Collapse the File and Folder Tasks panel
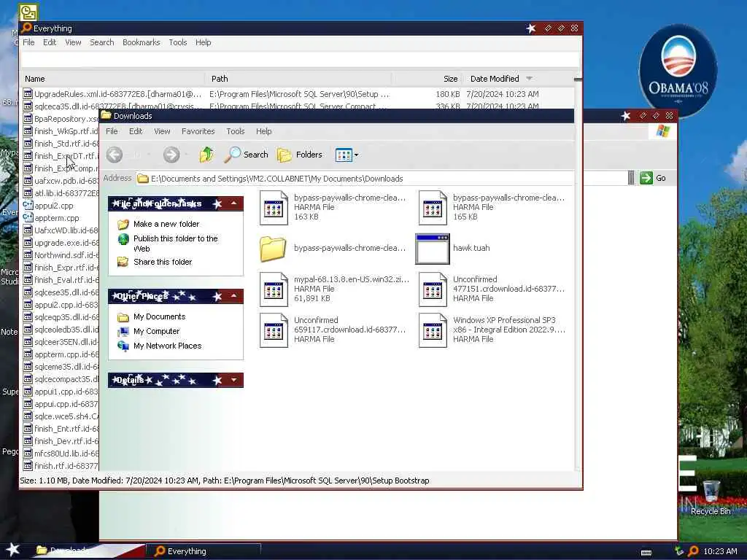747x560 pixels. [x=234, y=203]
